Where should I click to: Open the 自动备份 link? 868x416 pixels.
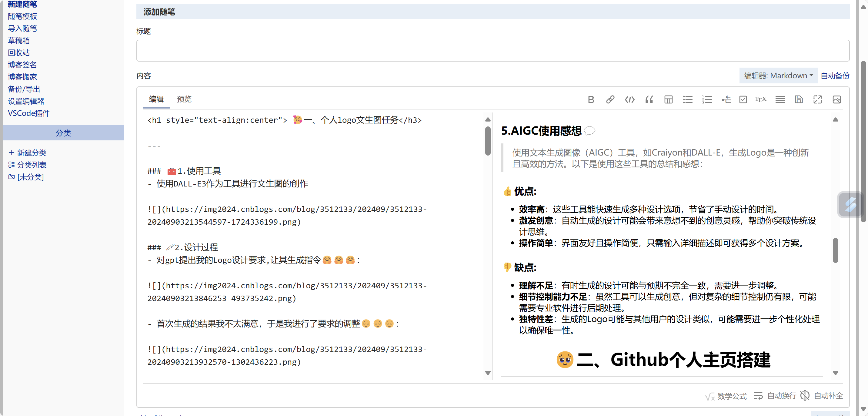coord(835,75)
